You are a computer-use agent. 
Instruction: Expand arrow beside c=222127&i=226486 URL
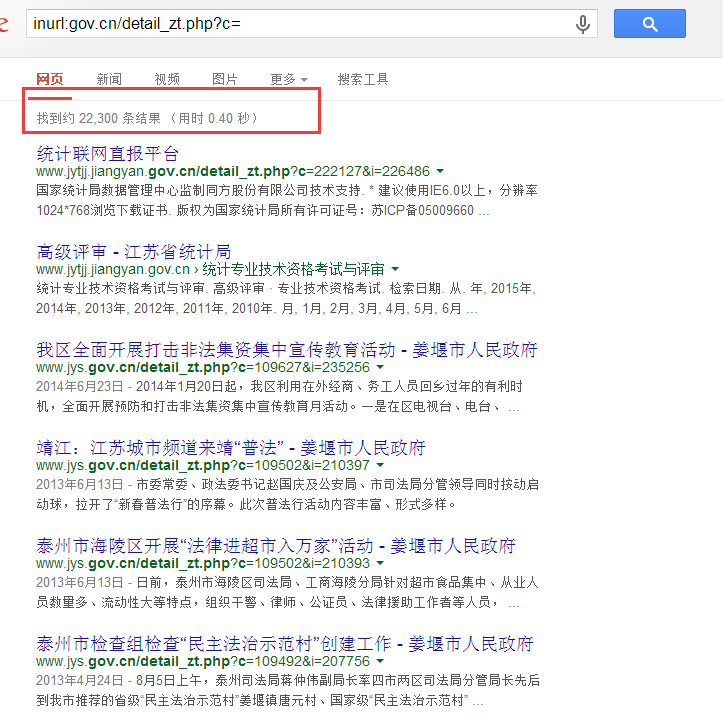click(440, 171)
